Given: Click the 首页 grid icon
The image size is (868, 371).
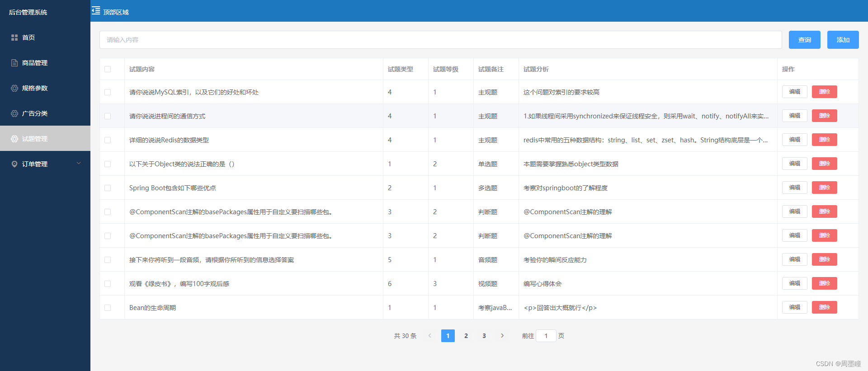Looking at the screenshot, I should click(14, 38).
